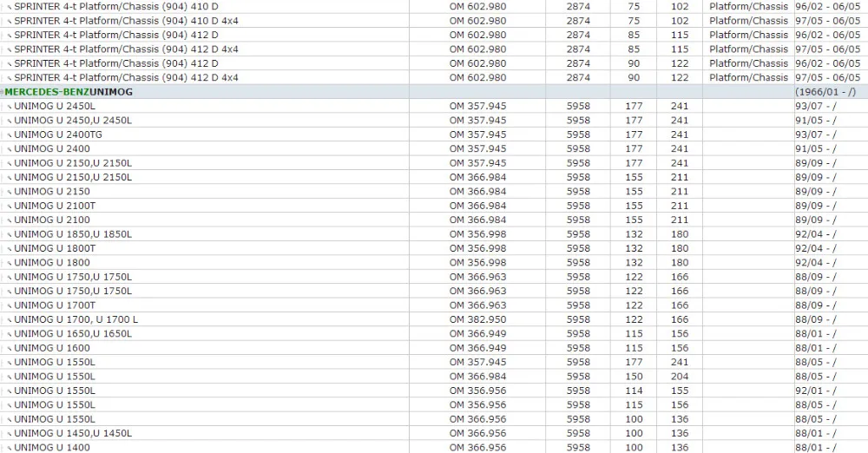The height and width of the screenshot is (453, 868).
Task: Click the row icon beside UNIMOG U 2400TG
Action: [10, 135]
